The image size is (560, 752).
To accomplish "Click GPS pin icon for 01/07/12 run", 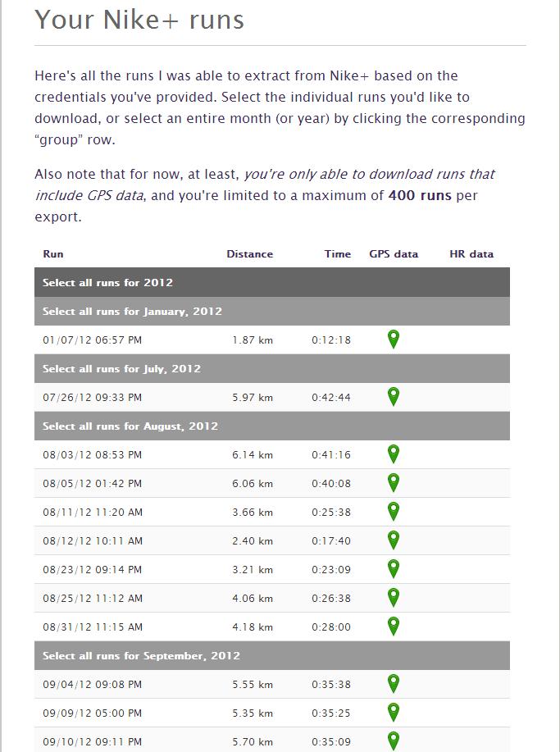I will [394, 339].
